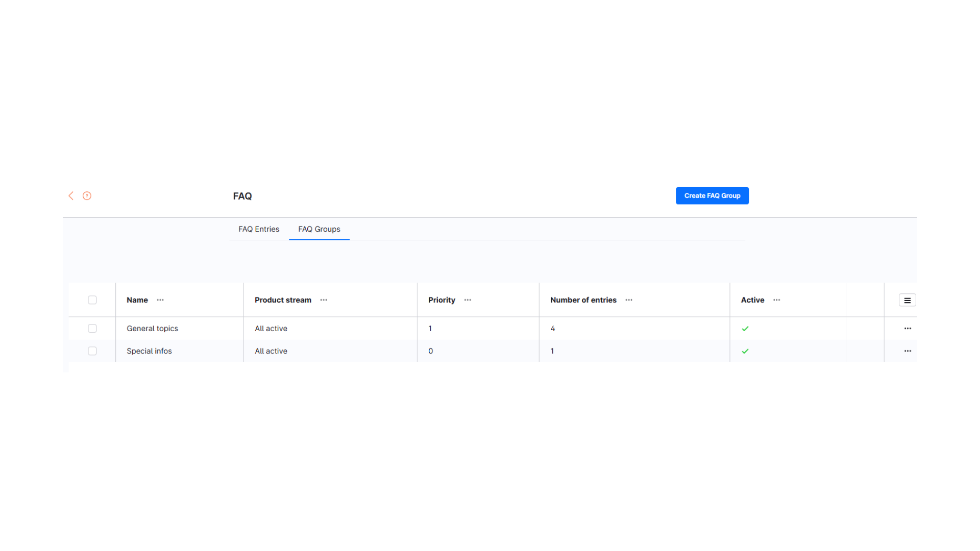The image size is (980, 551).
Task: Open the grid column settings list icon
Action: [908, 300]
